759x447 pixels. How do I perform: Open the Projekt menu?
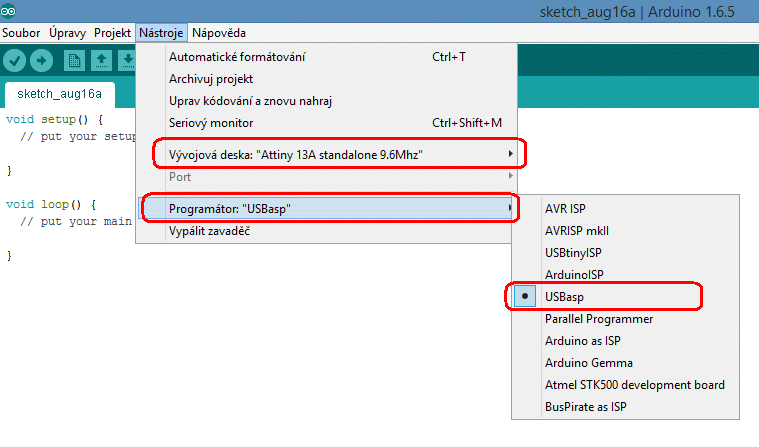pos(112,33)
